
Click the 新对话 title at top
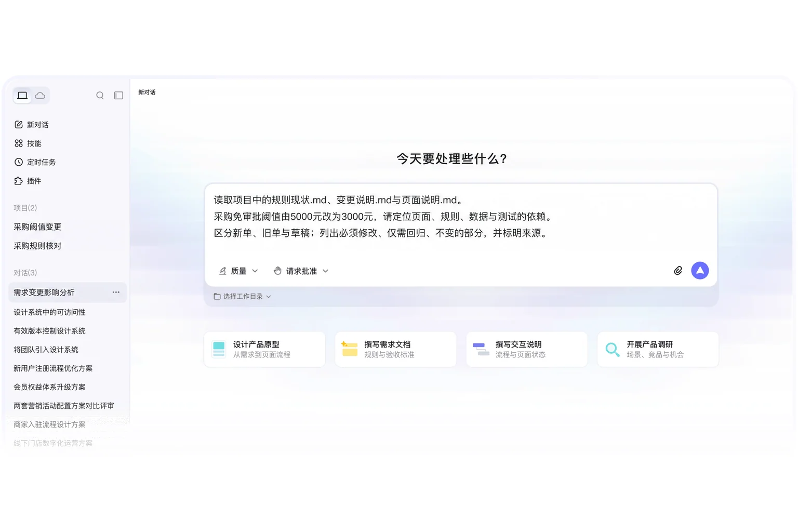point(147,92)
